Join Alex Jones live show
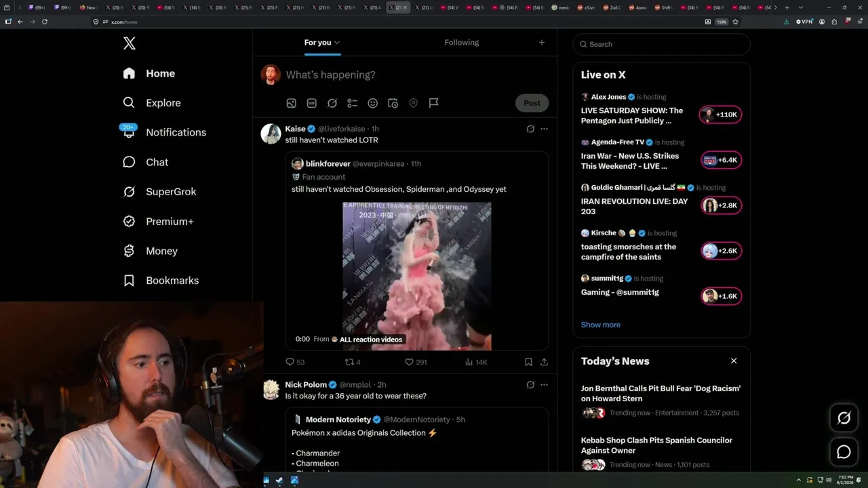Viewport: 868px width, 488px height. pos(721,115)
